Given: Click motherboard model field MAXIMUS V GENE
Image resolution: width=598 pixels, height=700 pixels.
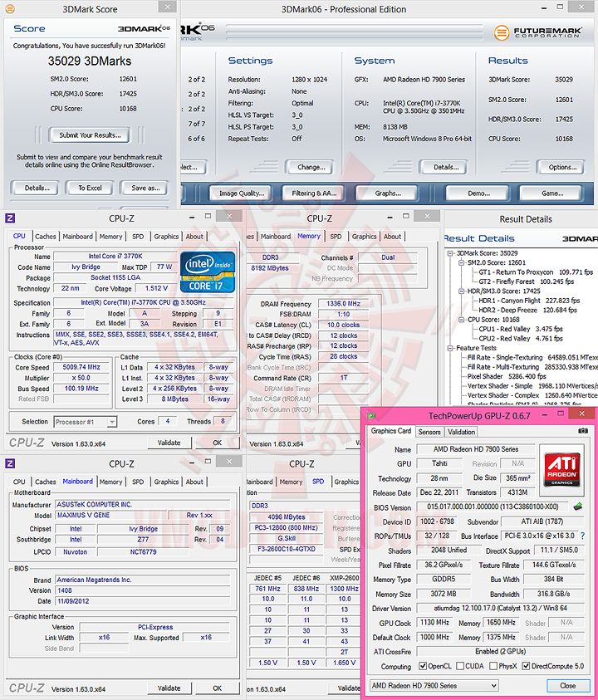Looking at the screenshot, I should point(111,515).
